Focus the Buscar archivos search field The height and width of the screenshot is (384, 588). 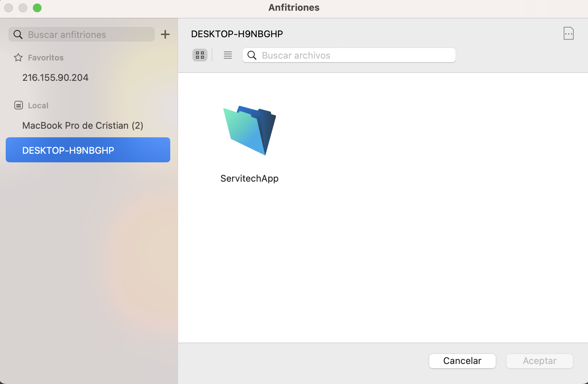[x=349, y=55]
